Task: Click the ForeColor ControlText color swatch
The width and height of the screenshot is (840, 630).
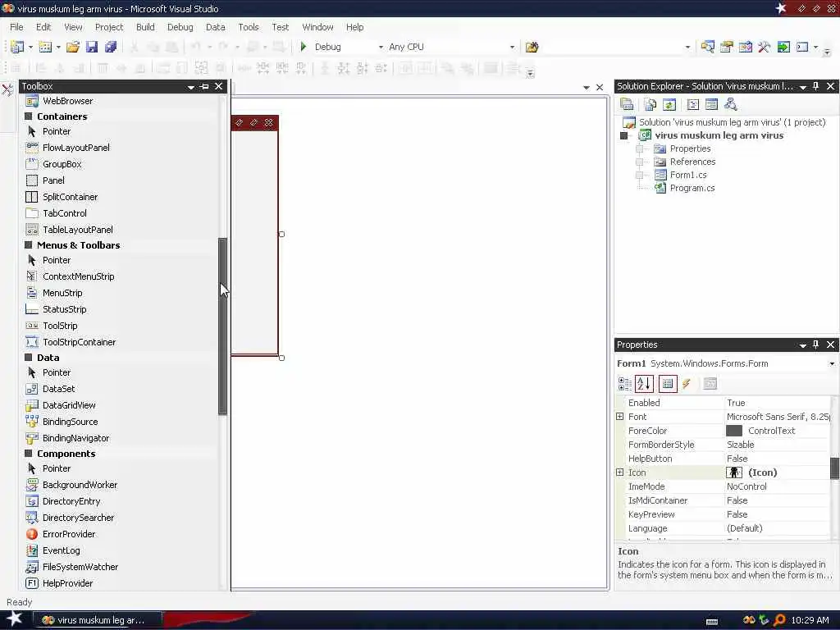Action: [734, 431]
